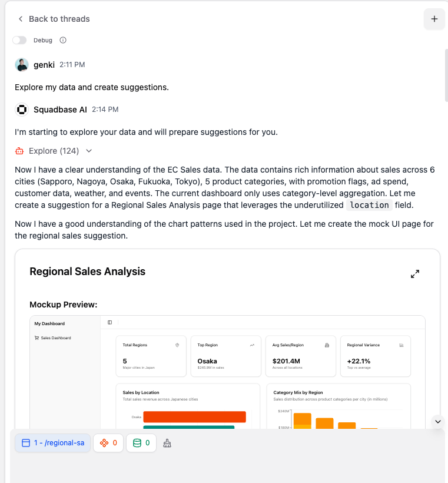Click the plus button to start new thread
Image resolution: width=448 pixels, height=483 pixels.
434,19
